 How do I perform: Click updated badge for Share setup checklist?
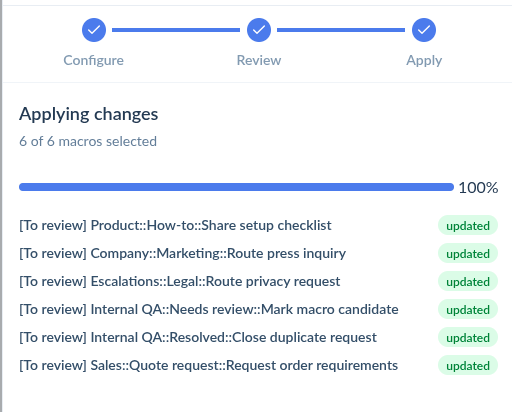coord(468,226)
